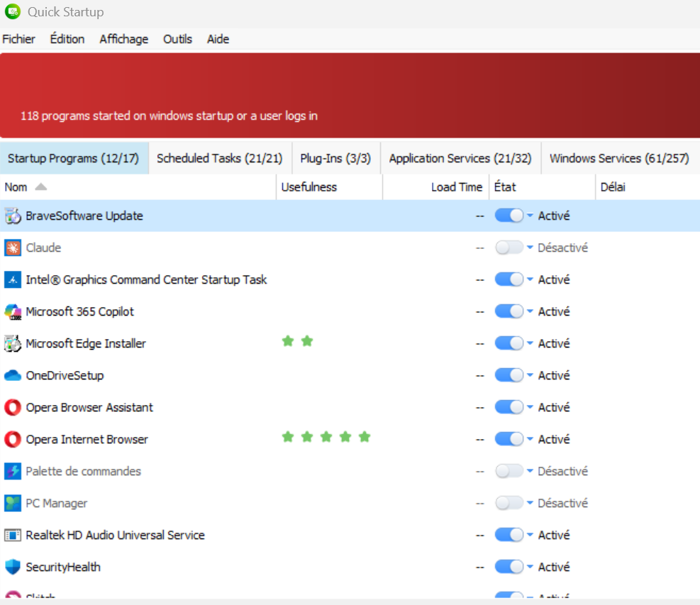700x605 pixels.
Task: Switch to Plug-Ins (3/3) tab
Action: [x=335, y=158]
